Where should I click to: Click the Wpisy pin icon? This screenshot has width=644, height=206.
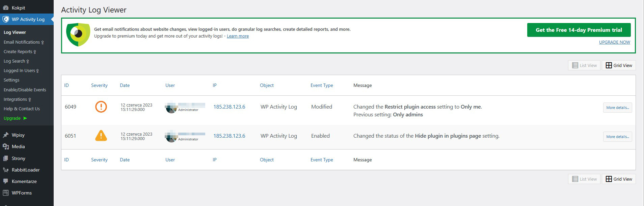coord(6,135)
